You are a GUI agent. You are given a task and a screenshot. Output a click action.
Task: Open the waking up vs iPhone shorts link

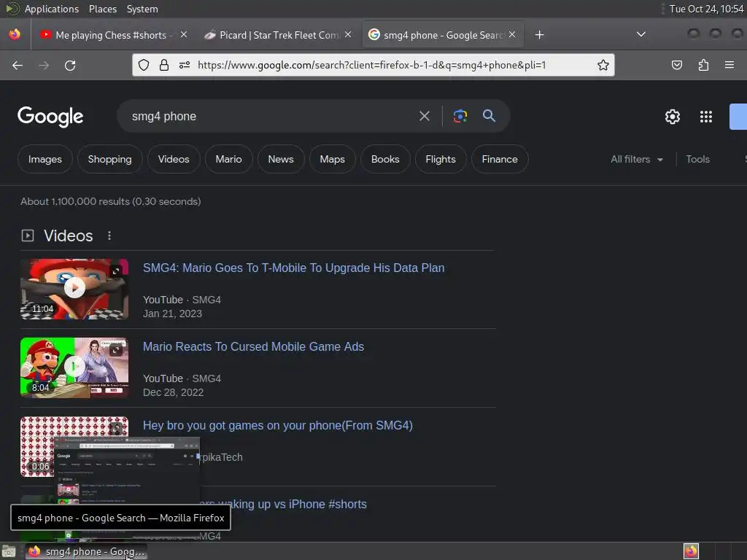pos(283,505)
